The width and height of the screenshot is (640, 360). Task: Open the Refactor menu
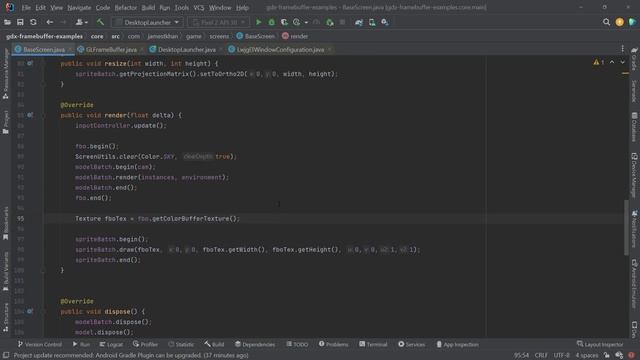click(x=126, y=7)
